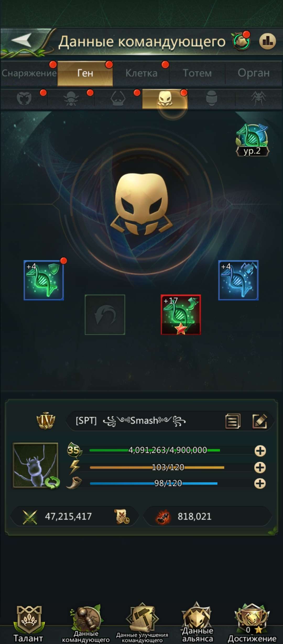The image size is (283, 644).
Task: Add experience with the plus button
Action: [x=260, y=451]
